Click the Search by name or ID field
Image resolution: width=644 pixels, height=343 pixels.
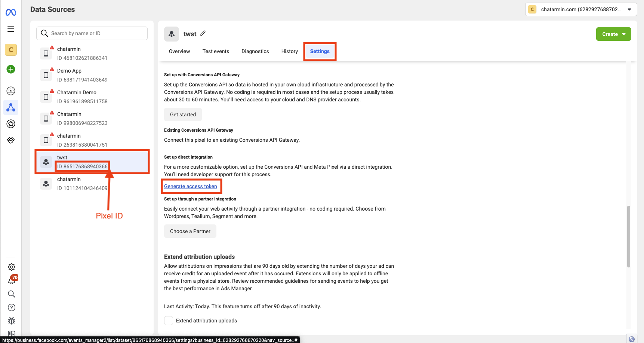[92, 33]
